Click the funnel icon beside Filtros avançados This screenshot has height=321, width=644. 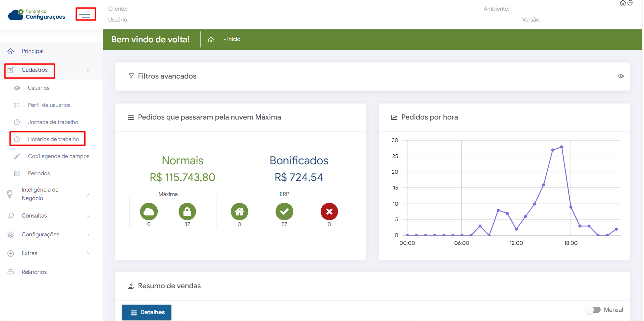point(131,76)
